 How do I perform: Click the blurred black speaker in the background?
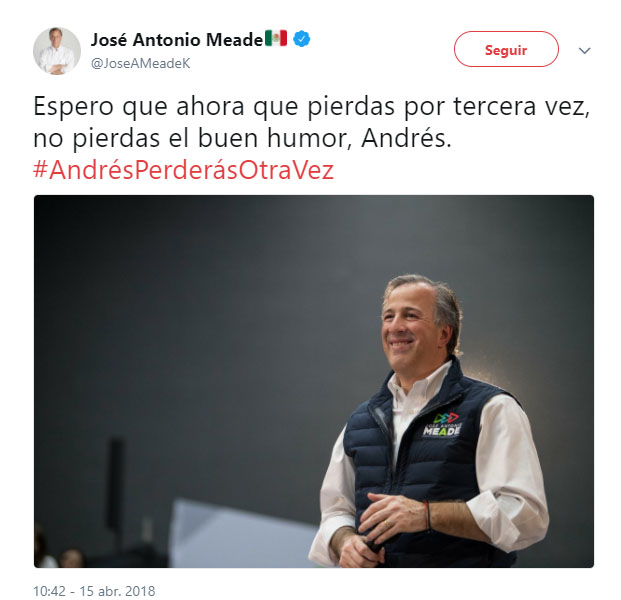coord(116,483)
